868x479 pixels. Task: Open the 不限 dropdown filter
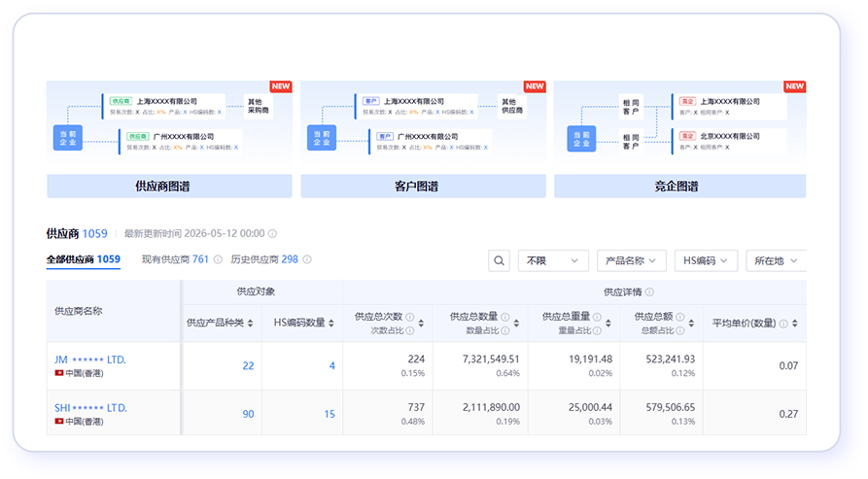click(552, 260)
